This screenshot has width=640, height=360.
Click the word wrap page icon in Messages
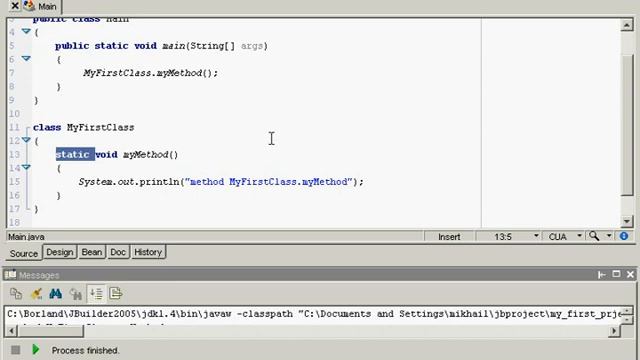pos(116,293)
